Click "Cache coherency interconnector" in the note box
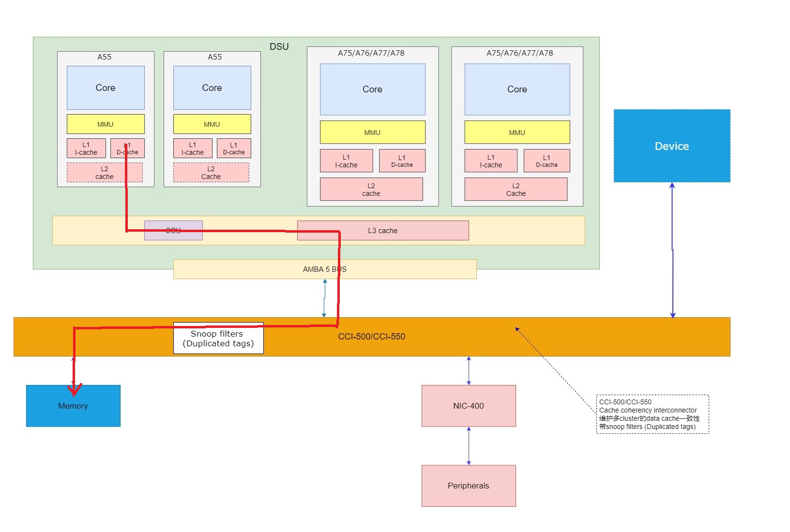This screenshot has width=790, height=532. (648, 410)
